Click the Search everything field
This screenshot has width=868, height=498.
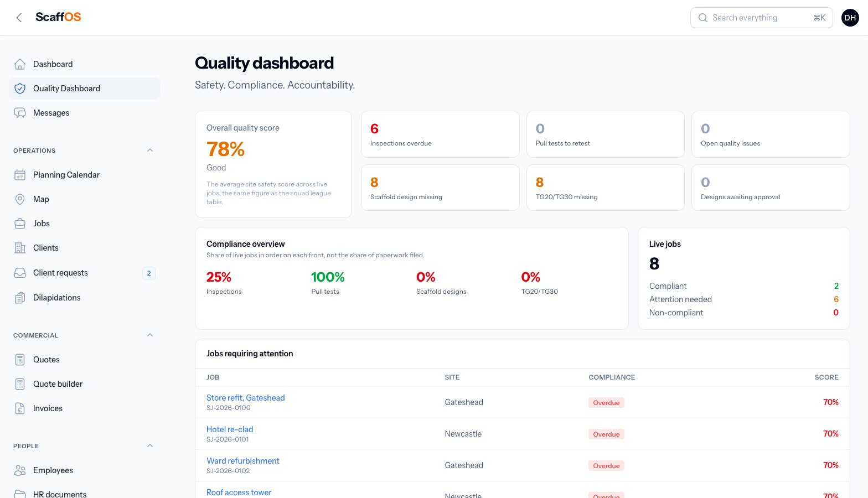tap(762, 18)
